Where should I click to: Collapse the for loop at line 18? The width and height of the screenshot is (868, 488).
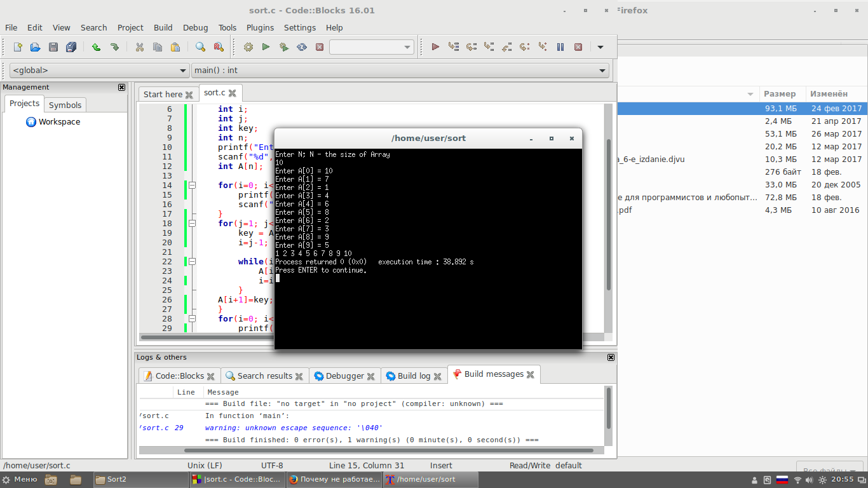[x=192, y=224]
